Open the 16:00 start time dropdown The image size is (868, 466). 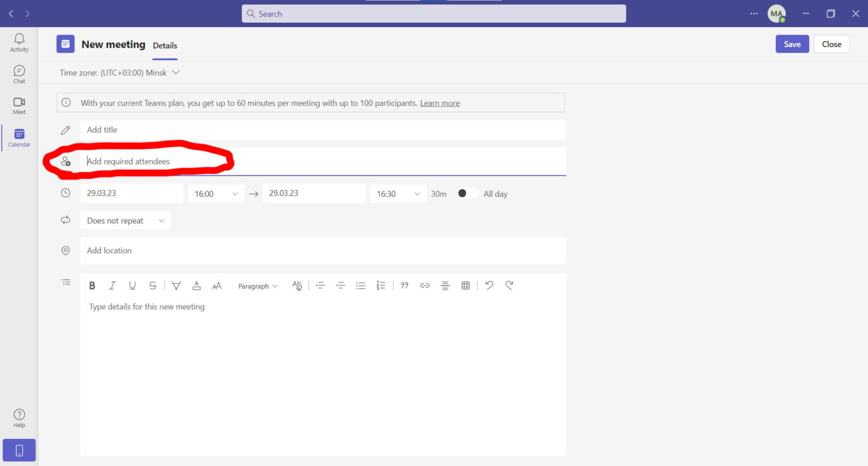point(216,194)
